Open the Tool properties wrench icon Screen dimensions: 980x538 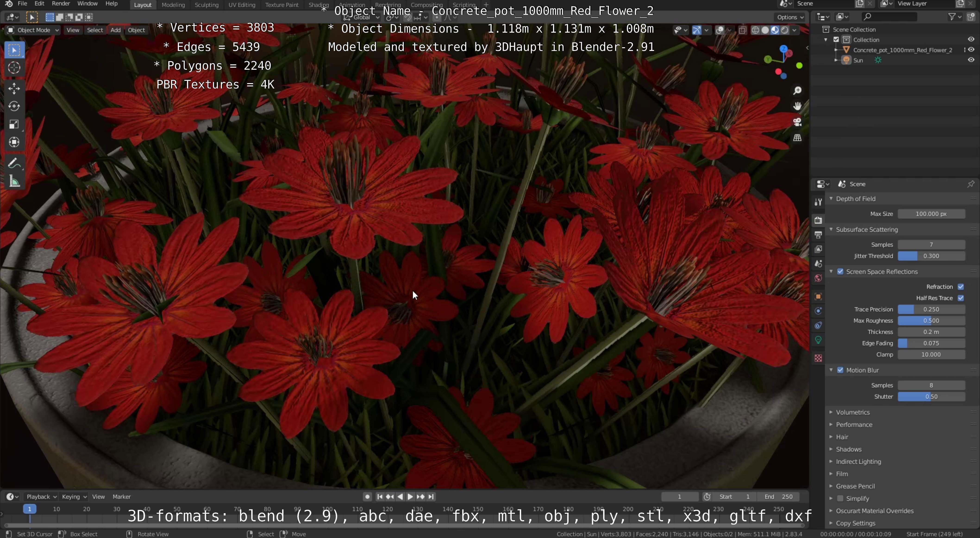click(x=818, y=202)
